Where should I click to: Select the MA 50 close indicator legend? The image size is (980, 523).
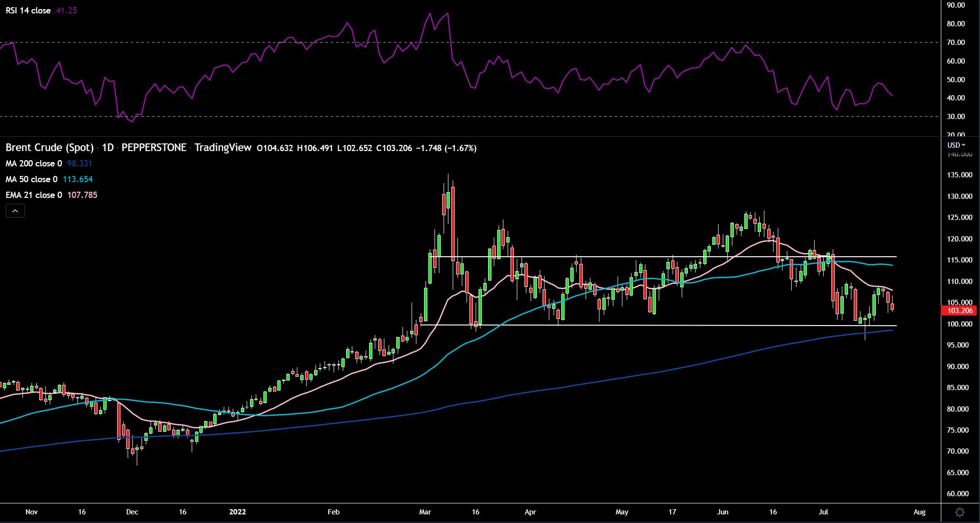(x=32, y=179)
